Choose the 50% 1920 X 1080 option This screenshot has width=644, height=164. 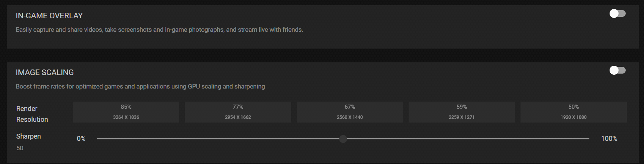pos(573,112)
